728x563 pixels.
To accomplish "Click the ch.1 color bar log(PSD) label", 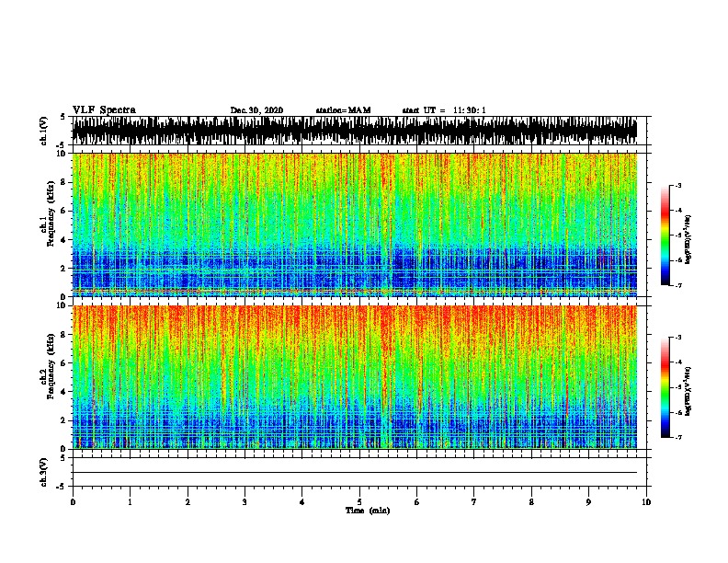I will point(688,239).
